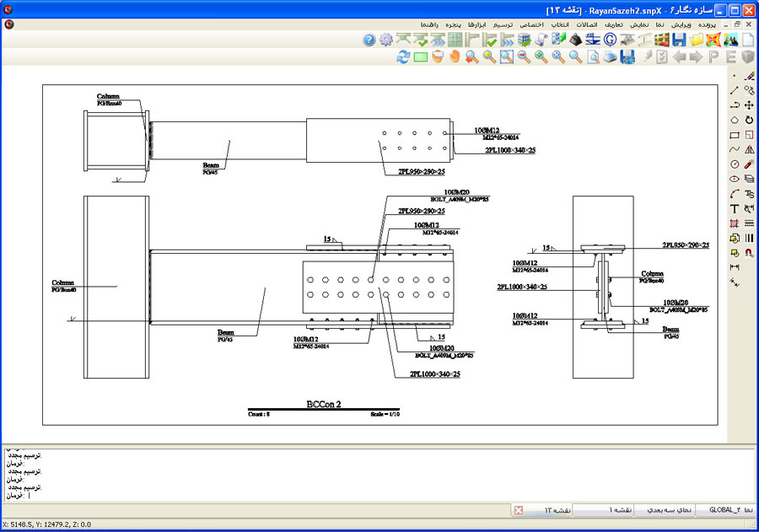759x532 pixels.
Task: Switch to the نمای سه بعدی tab
Action: tap(670, 510)
